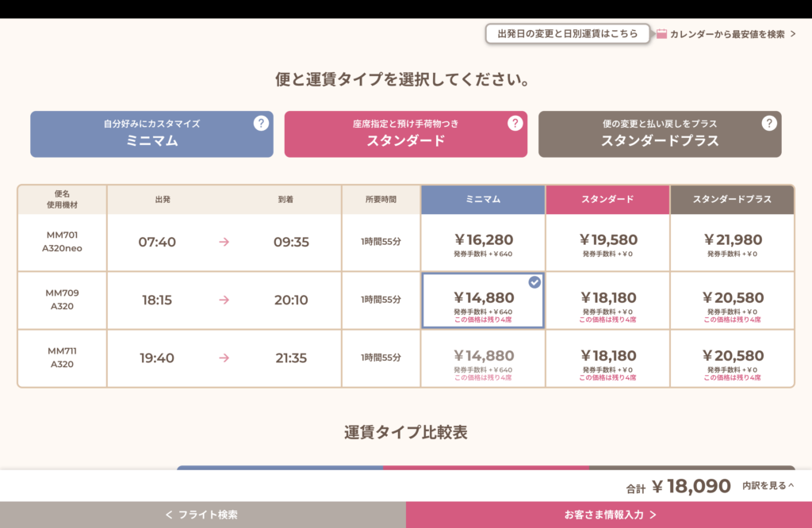Open the ミニマム fare type card
This screenshot has width=812, height=528.
click(x=151, y=134)
